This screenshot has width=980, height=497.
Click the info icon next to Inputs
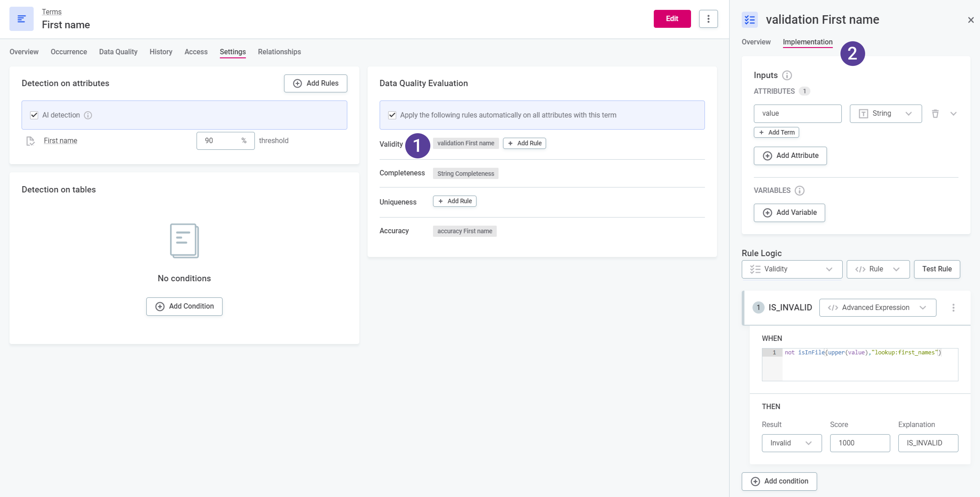pyautogui.click(x=787, y=75)
